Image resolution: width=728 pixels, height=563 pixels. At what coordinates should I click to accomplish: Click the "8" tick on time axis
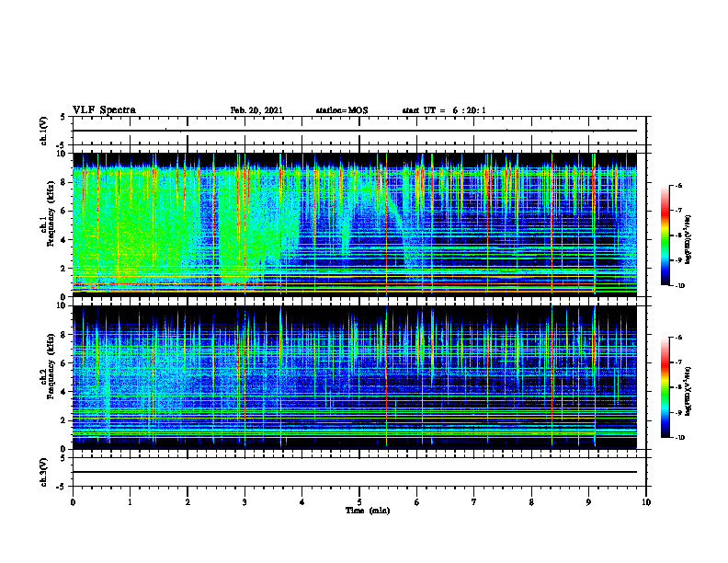click(x=531, y=502)
